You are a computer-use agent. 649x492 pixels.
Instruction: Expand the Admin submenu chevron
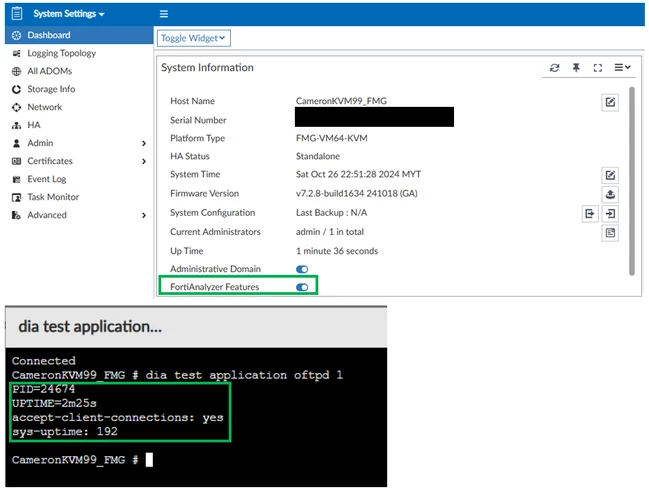[144, 144]
